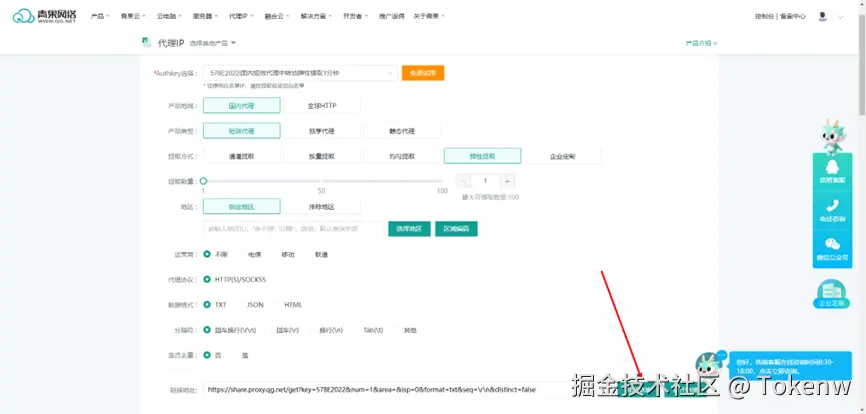Screen dimensions: 866x414
Task: Expand the 产品 menu in top navigation
Action: (100, 17)
